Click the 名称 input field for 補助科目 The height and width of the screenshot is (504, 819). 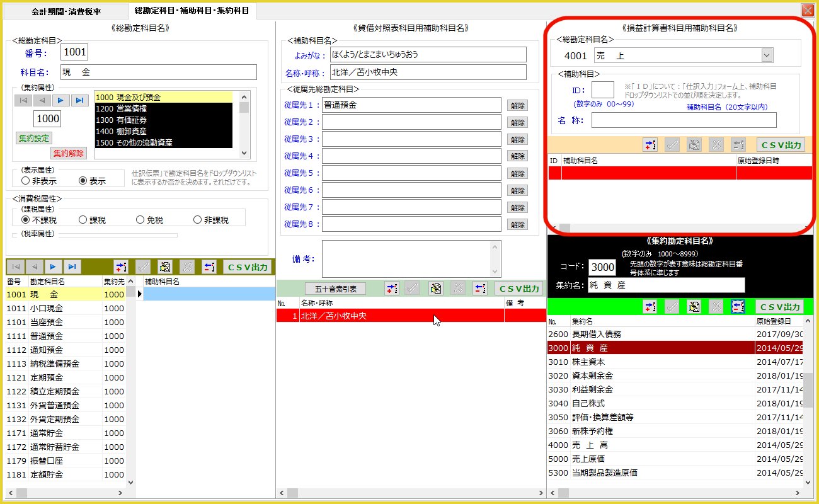pos(684,120)
